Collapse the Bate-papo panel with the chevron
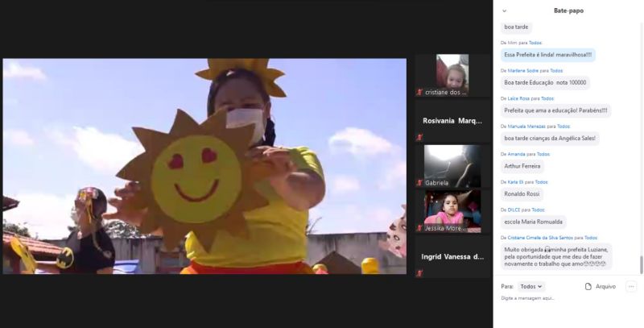Image resolution: width=644 pixels, height=328 pixels. pos(505,10)
